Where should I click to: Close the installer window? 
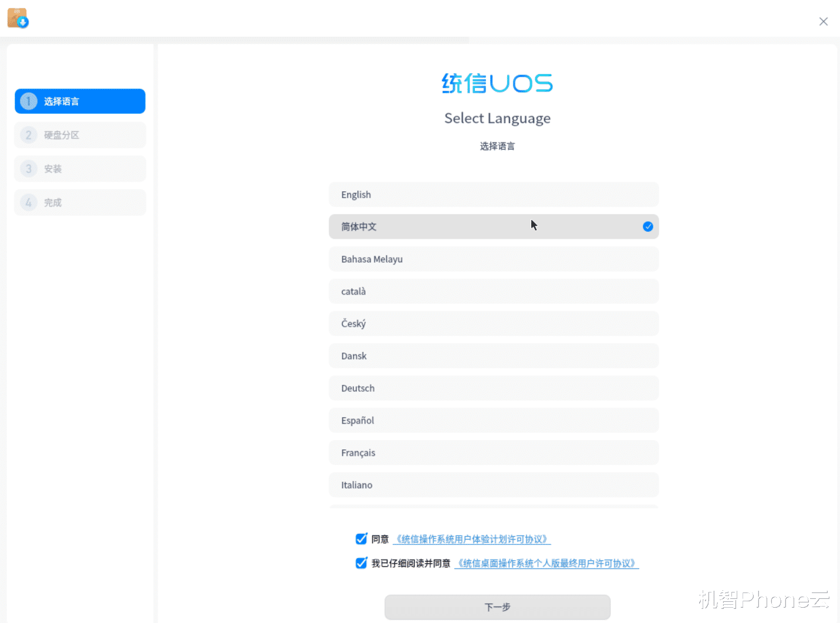824,22
